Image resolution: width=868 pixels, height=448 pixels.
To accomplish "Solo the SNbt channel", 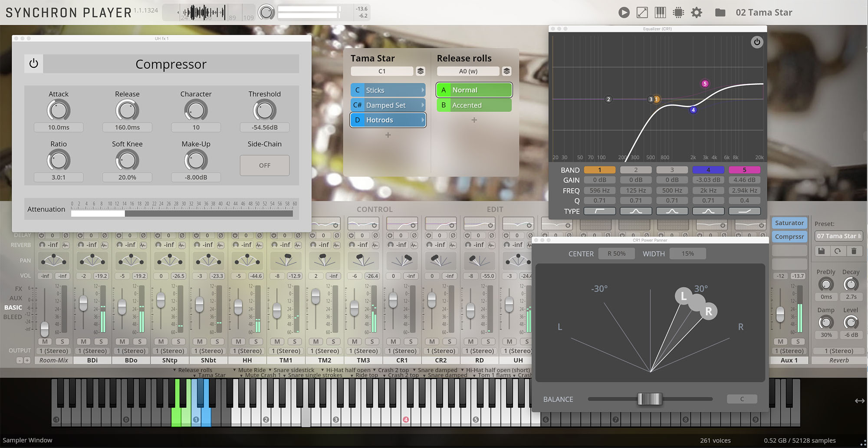I will click(217, 342).
